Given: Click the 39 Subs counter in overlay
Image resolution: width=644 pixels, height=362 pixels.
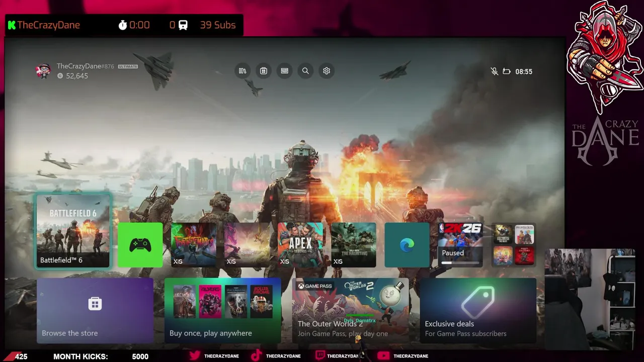Looking at the screenshot, I should [218, 25].
